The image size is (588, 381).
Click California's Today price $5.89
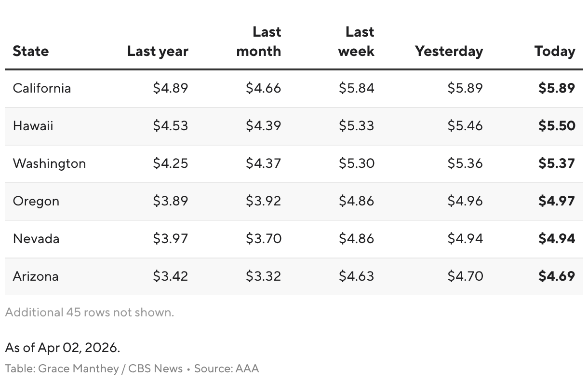click(557, 88)
